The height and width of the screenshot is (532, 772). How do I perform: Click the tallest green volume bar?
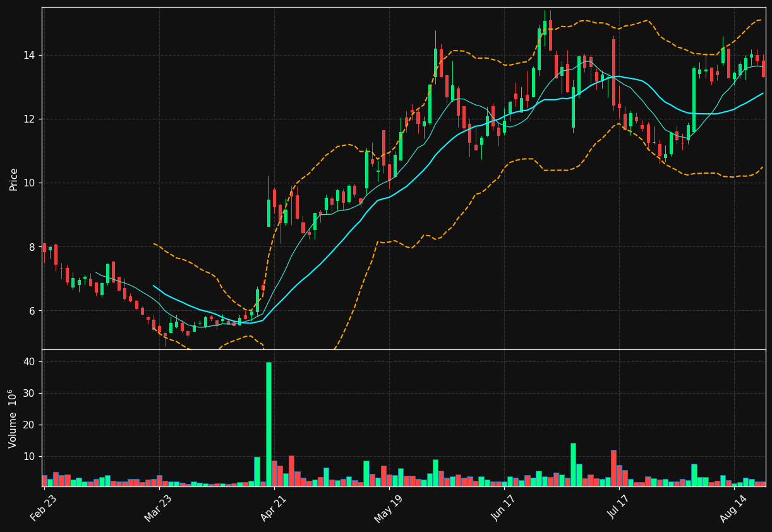coord(268,424)
